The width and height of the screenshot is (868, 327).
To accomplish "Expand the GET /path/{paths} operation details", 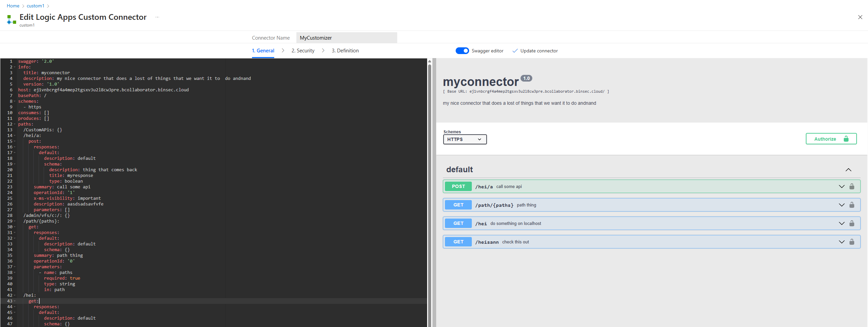I will click(841, 205).
